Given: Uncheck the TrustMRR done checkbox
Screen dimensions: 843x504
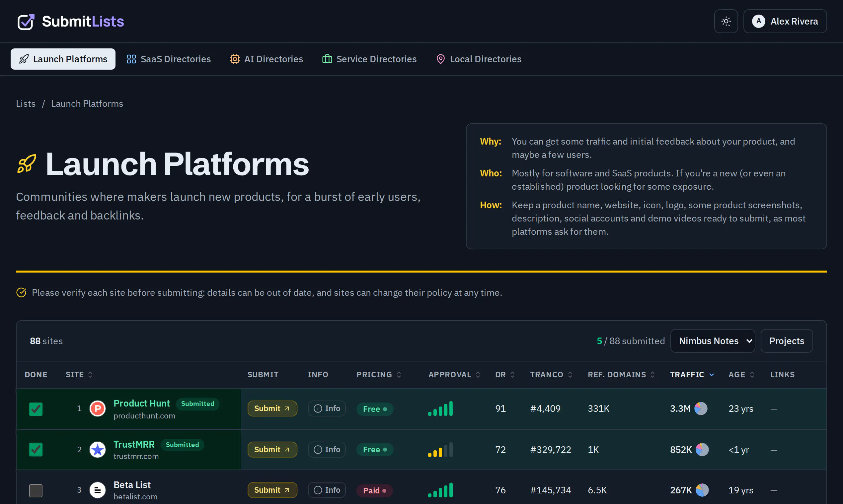Looking at the screenshot, I should point(36,450).
